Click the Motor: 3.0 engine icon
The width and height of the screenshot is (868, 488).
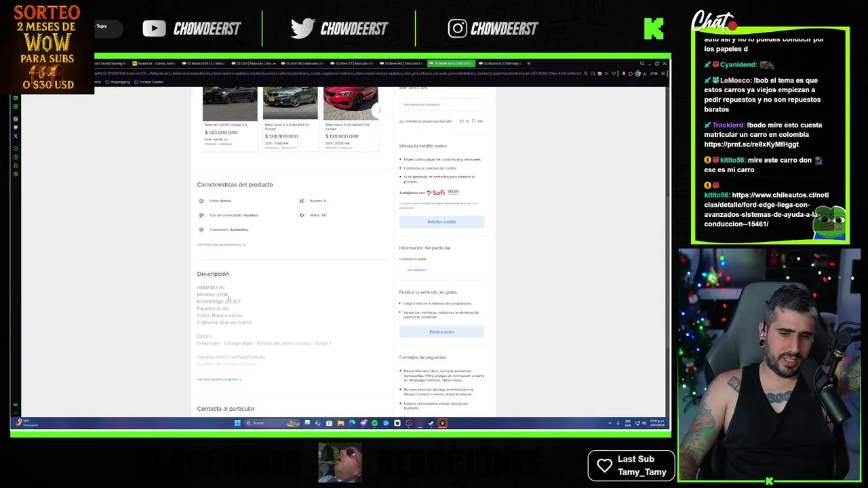click(x=301, y=215)
